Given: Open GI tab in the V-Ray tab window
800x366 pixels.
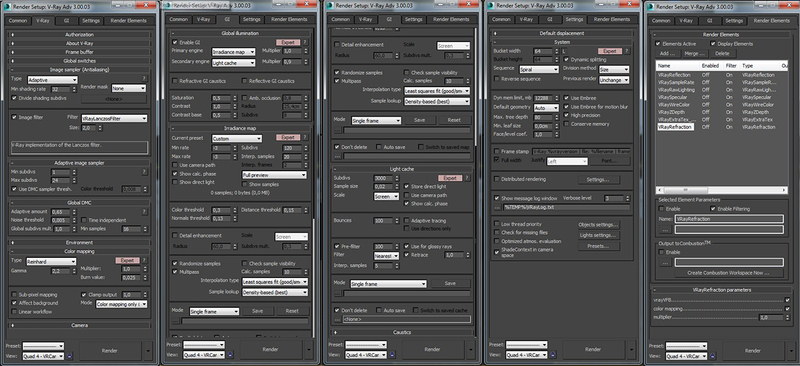Looking at the screenshot, I should tap(66, 21).
